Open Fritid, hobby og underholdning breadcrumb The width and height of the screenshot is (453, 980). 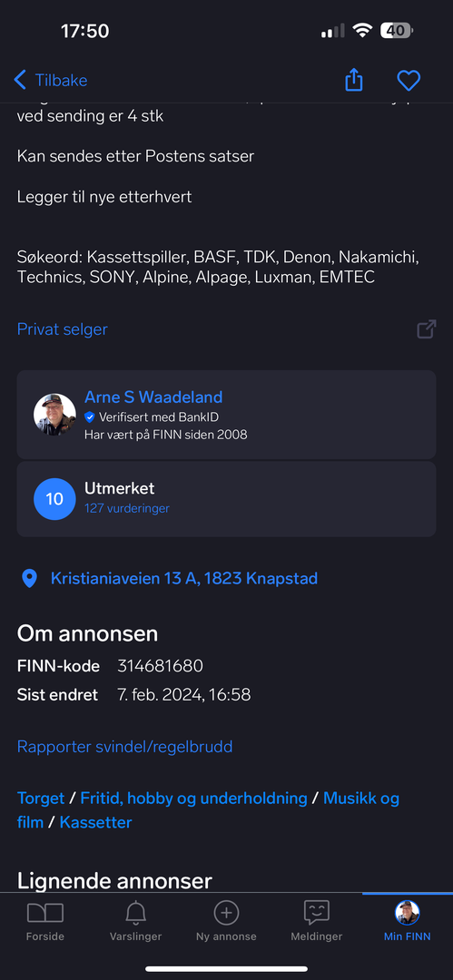pyautogui.click(x=194, y=799)
